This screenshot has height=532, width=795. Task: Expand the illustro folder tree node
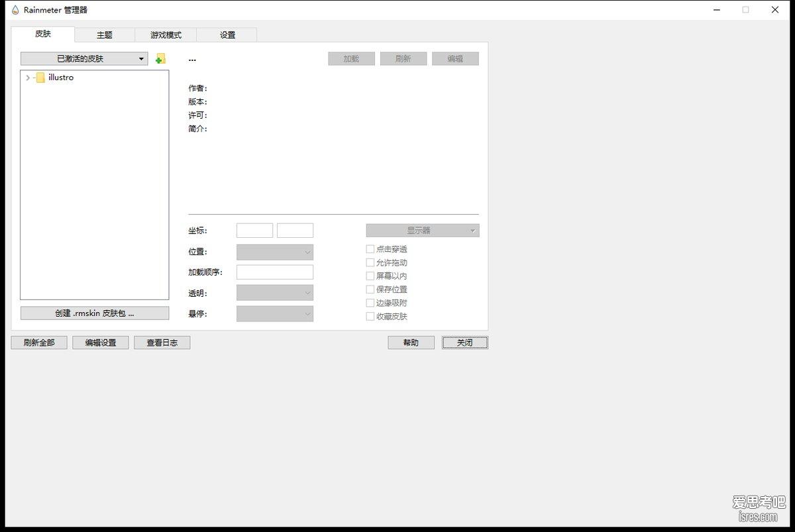tap(27, 78)
